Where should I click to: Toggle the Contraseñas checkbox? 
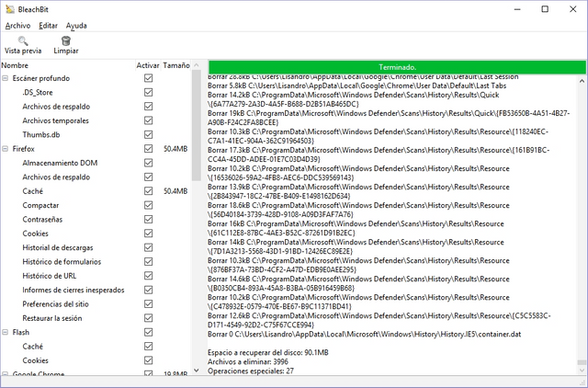[149, 219]
